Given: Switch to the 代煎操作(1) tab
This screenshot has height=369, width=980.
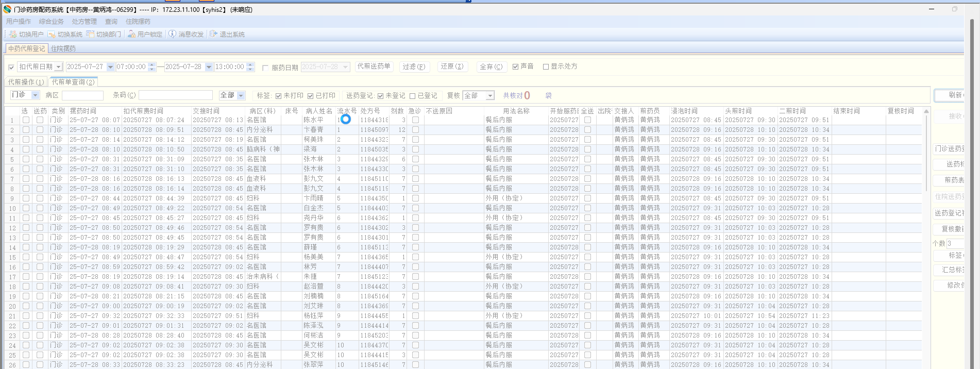Looking at the screenshot, I should (26, 82).
